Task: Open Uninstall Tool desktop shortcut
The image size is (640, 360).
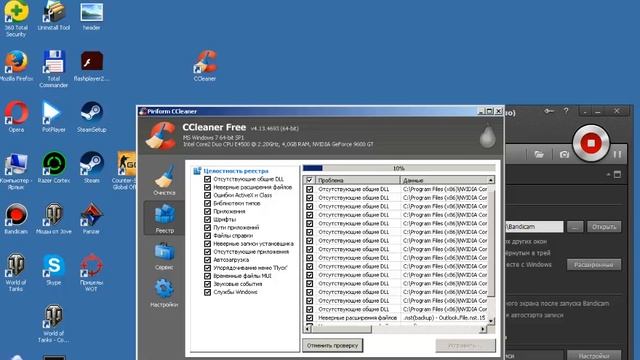Action: (53, 16)
